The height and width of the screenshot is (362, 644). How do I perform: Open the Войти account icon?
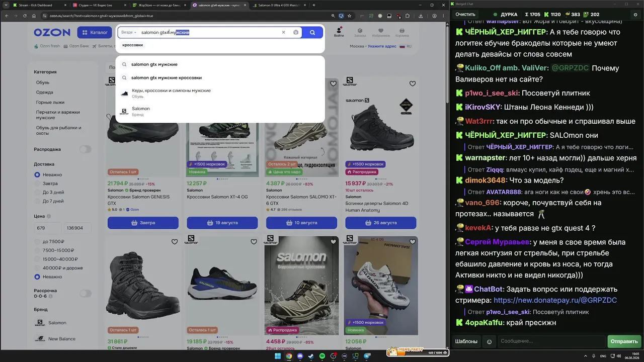click(x=339, y=32)
